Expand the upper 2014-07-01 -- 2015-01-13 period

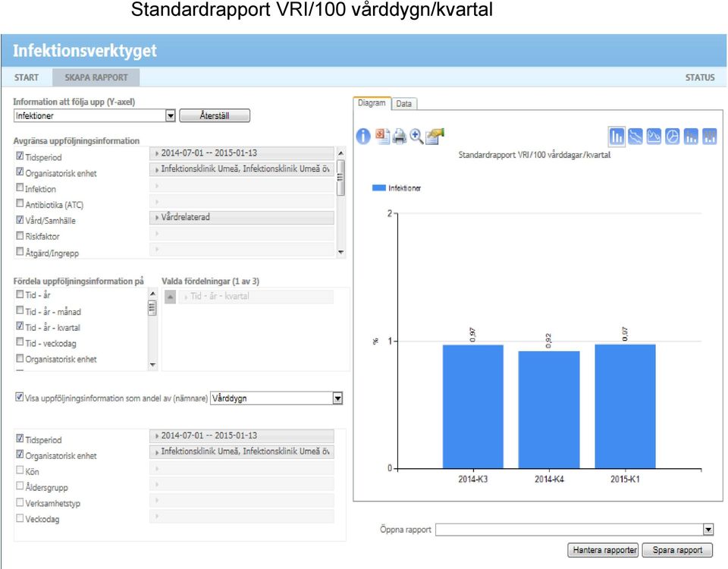click(x=241, y=153)
